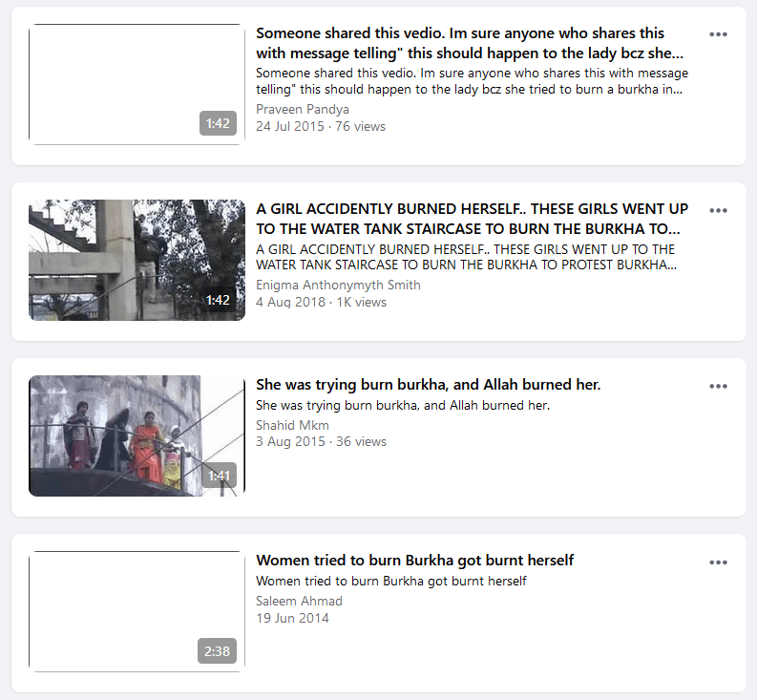Screen dimensions: 757x700
Task: Click the 1:42 duration badge on staircase video
Action: click(x=219, y=300)
